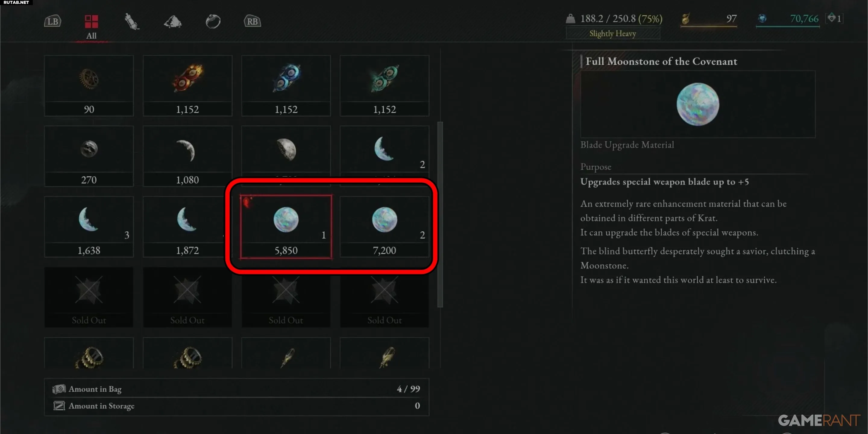Select the gear cog item costing 90
Screen dimensions: 868x434
tap(89, 86)
